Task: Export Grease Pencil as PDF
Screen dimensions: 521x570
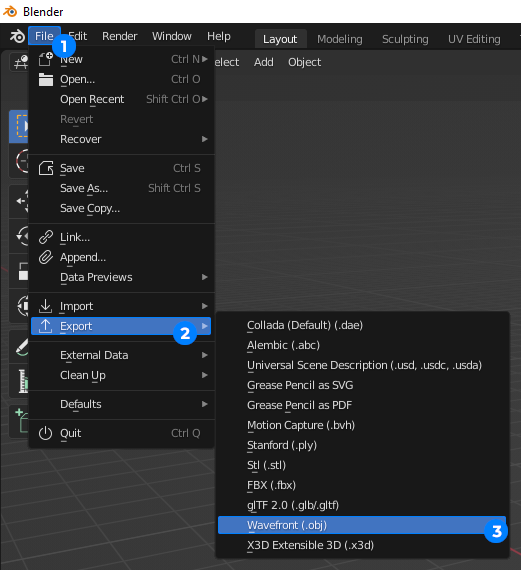Action: click(x=362, y=405)
